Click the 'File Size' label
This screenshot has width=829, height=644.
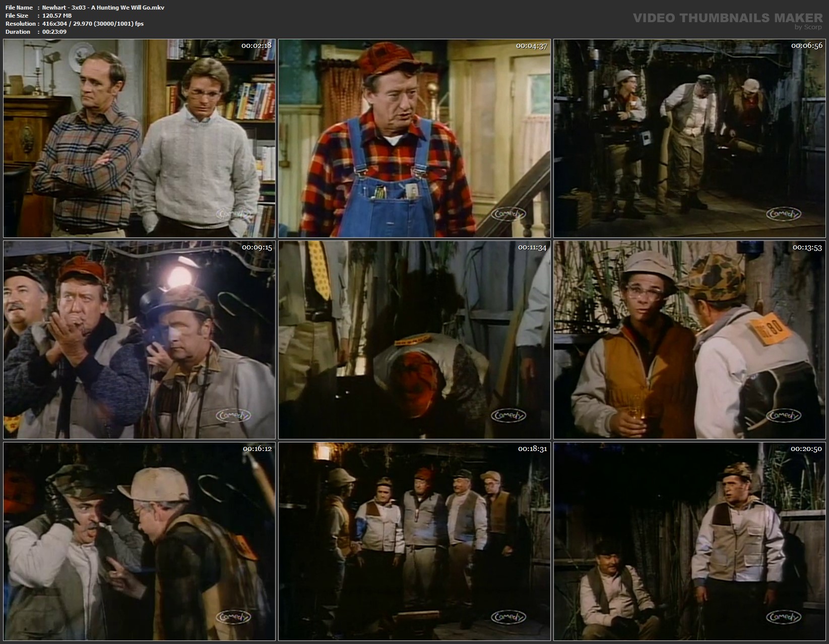17,16
